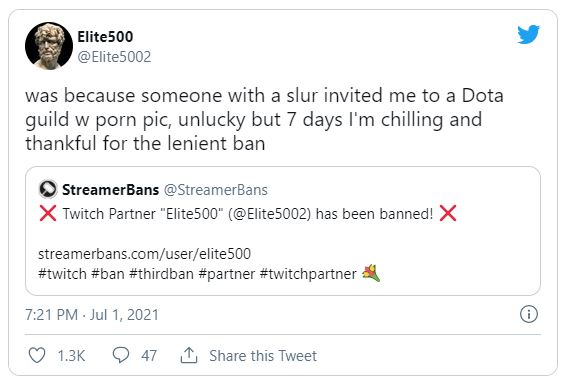Click the StreamerBans avatar icon
This screenshot has height=386, width=566.
point(48,189)
